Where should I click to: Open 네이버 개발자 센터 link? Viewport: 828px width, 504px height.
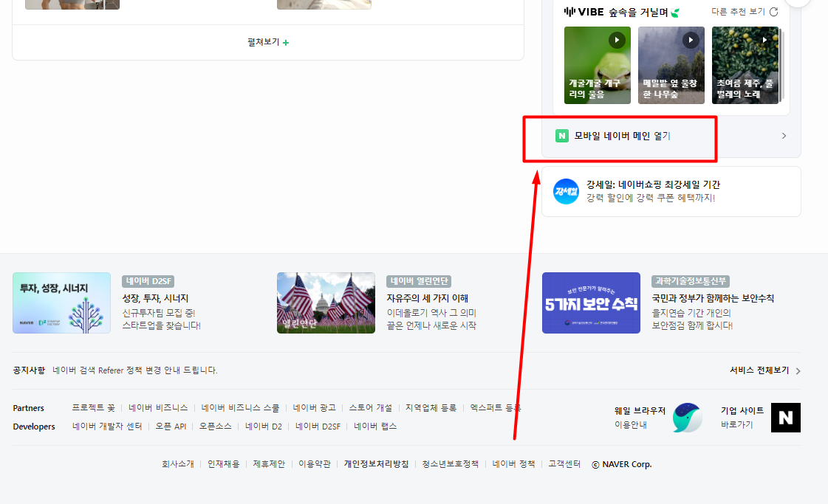pyautogui.click(x=107, y=427)
